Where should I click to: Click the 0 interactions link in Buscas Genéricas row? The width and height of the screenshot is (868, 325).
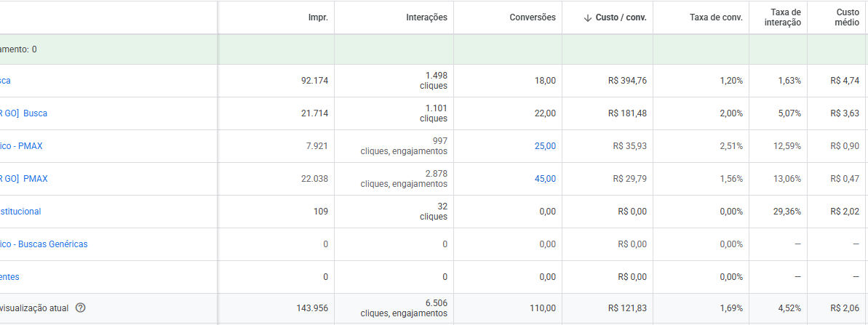445,244
